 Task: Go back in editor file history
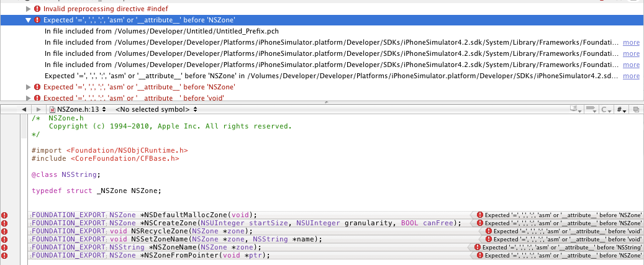[24, 109]
